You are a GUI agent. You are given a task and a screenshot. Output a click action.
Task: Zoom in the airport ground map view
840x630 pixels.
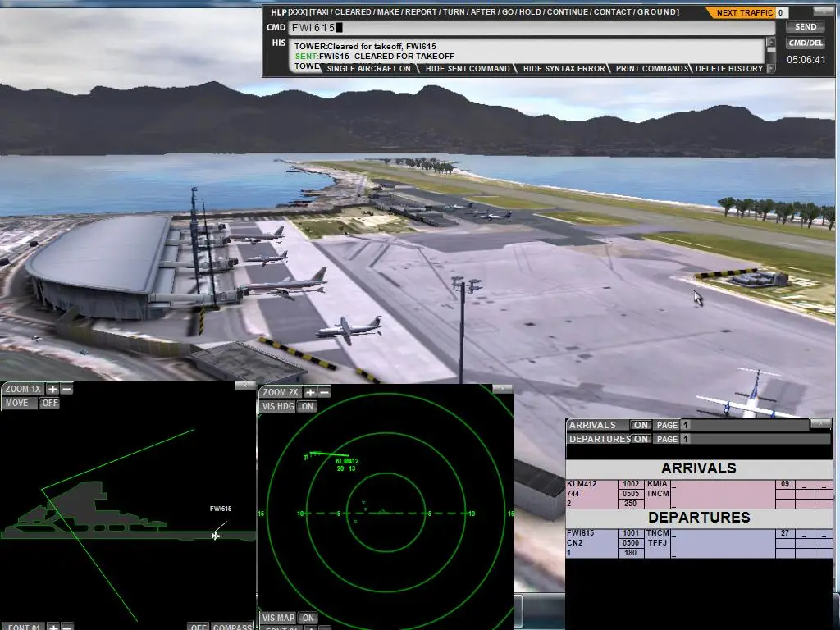(x=52, y=389)
